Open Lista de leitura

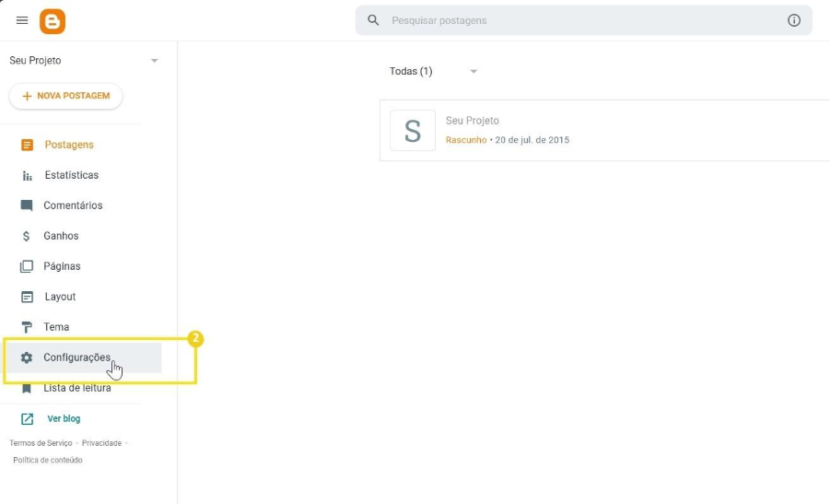tap(76, 388)
